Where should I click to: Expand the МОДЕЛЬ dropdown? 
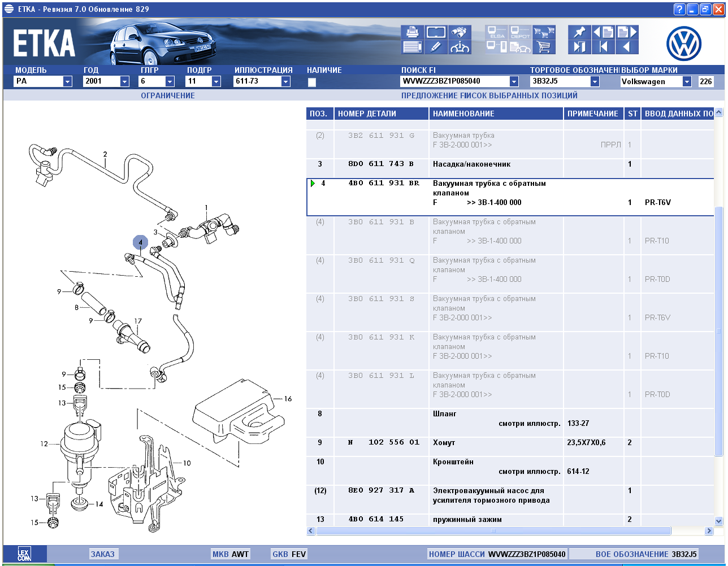point(68,81)
